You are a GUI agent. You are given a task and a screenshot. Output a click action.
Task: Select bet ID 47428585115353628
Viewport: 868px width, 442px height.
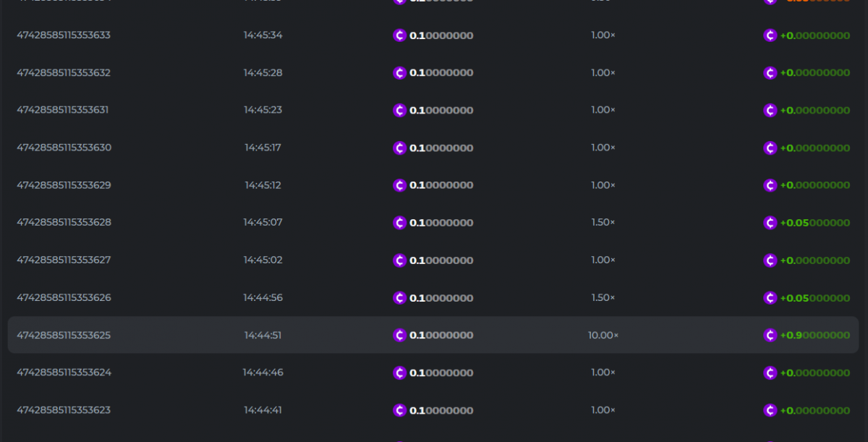click(64, 222)
